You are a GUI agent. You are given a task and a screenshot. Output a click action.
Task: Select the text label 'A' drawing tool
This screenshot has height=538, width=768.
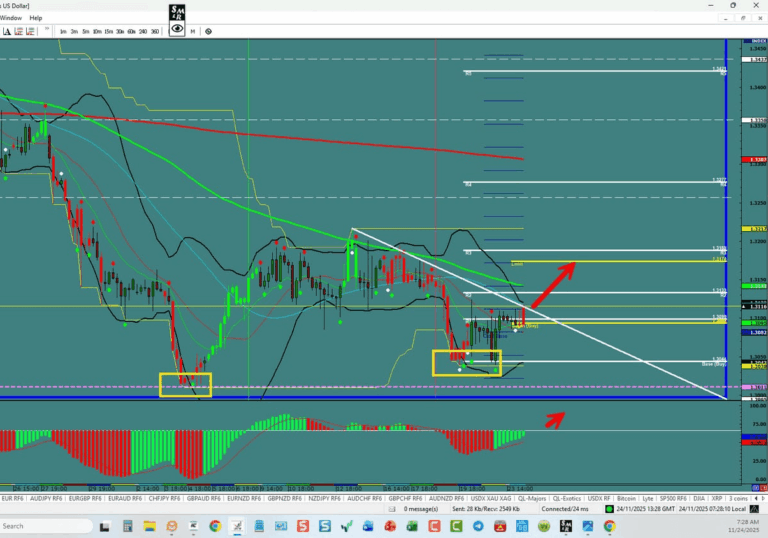click(7, 31)
